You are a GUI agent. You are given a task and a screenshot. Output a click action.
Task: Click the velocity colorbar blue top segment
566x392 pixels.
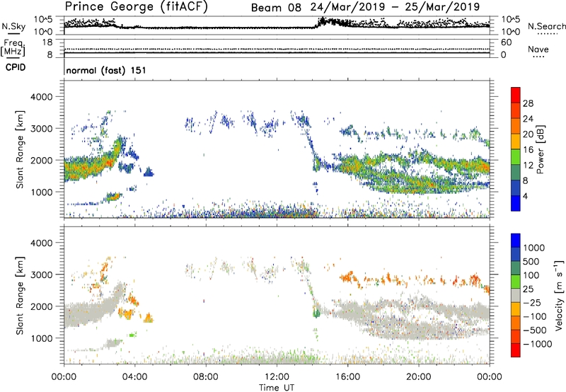(x=516, y=241)
